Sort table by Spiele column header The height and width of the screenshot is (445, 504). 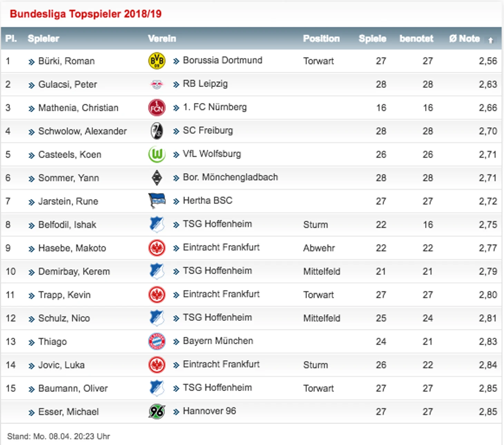coord(372,39)
